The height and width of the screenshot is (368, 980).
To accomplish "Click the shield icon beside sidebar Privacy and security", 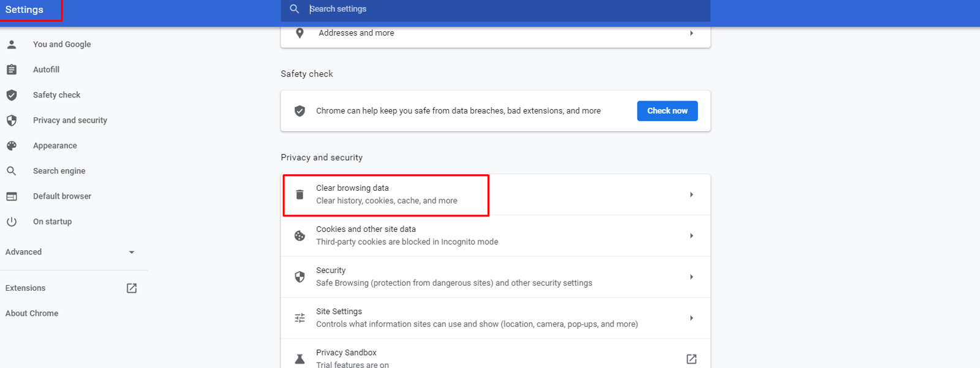I will pyautogui.click(x=12, y=120).
